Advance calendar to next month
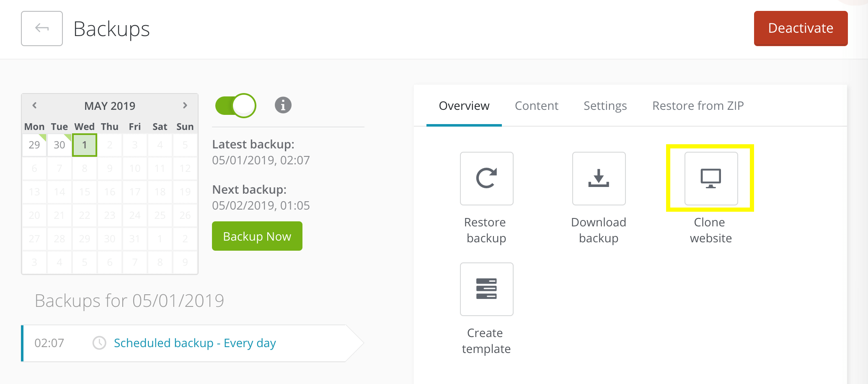This screenshot has width=868, height=384. point(185,105)
